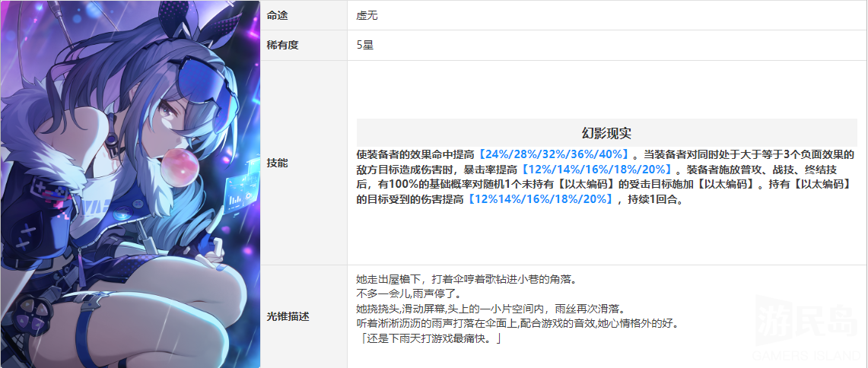Open the character light cone artwork image

click(130, 184)
